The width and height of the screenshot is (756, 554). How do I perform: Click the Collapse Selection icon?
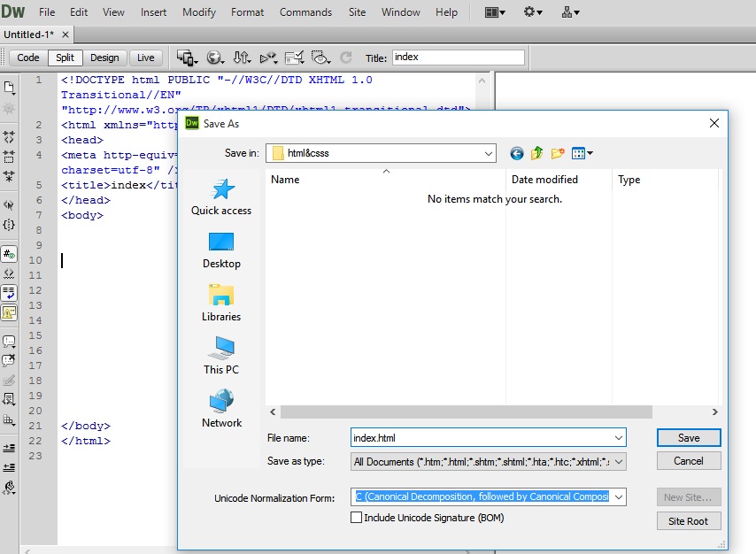pos(9,157)
